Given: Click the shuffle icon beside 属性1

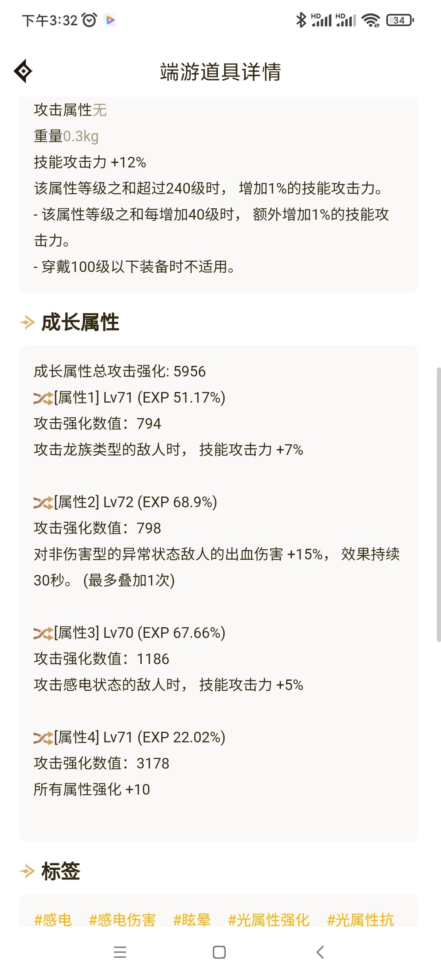Looking at the screenshot, I should tap(43, 398).
